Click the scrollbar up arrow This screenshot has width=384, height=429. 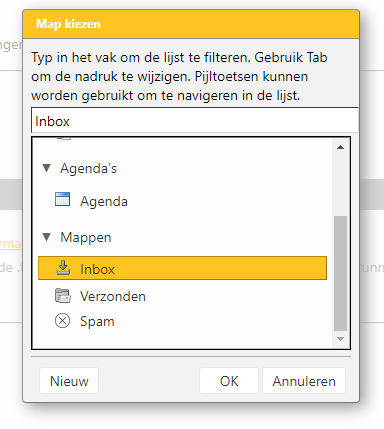[x=340, y=147]
